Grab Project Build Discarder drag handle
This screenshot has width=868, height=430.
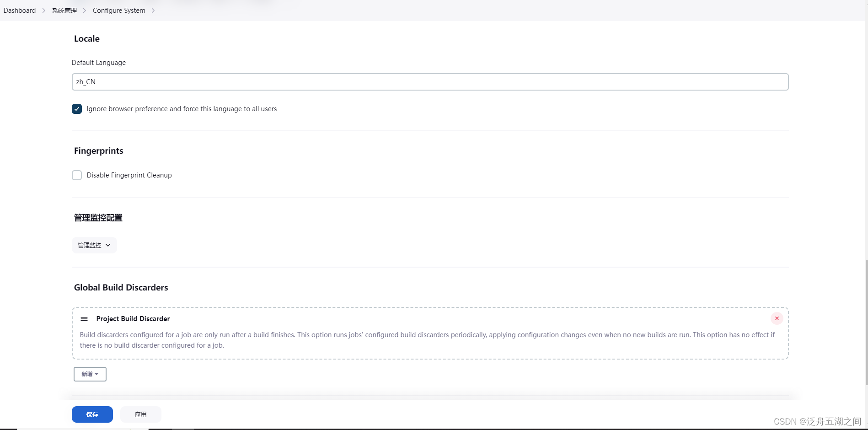[84, 319]
